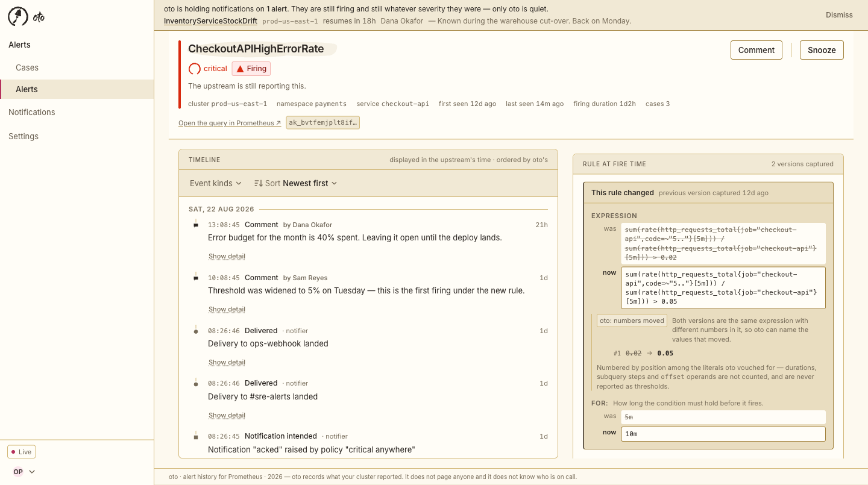Click the ak_bvtfemjplt8if alert key chip
Viewport: 868px width, 485px height.
323,123
